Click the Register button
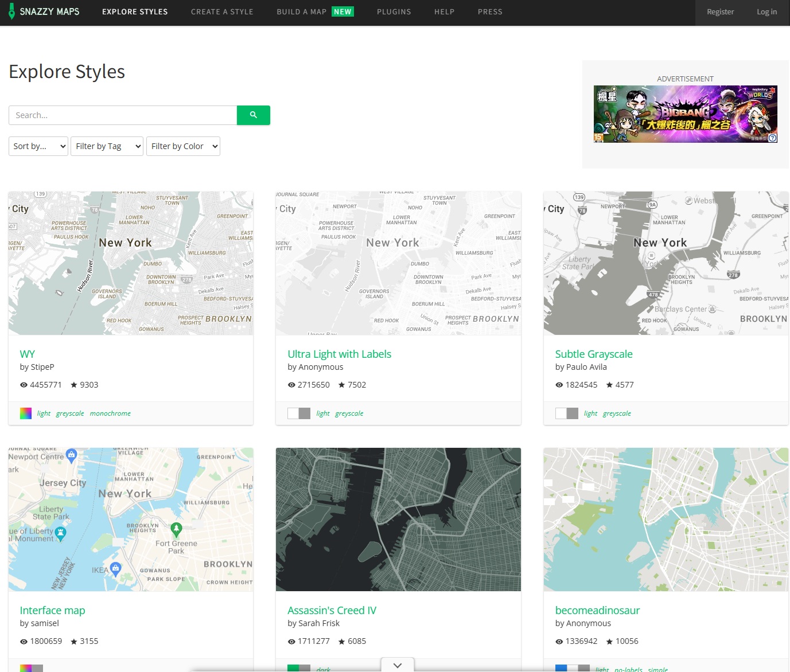Image resolution: width=790 pixels, height=672 pixels. (x=720, y=12)
